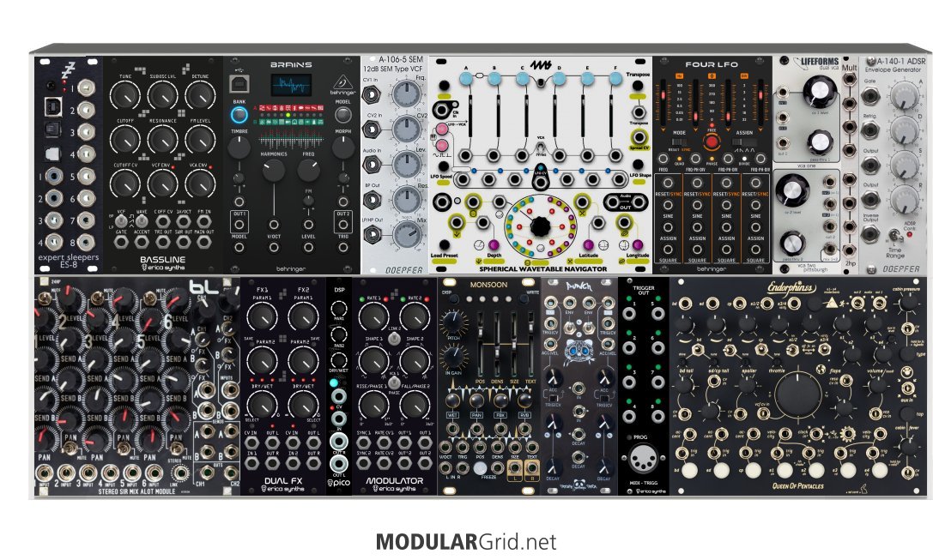
Task: Click the large center knob on Queen of Pentacles
Action: tap(797, 393)
